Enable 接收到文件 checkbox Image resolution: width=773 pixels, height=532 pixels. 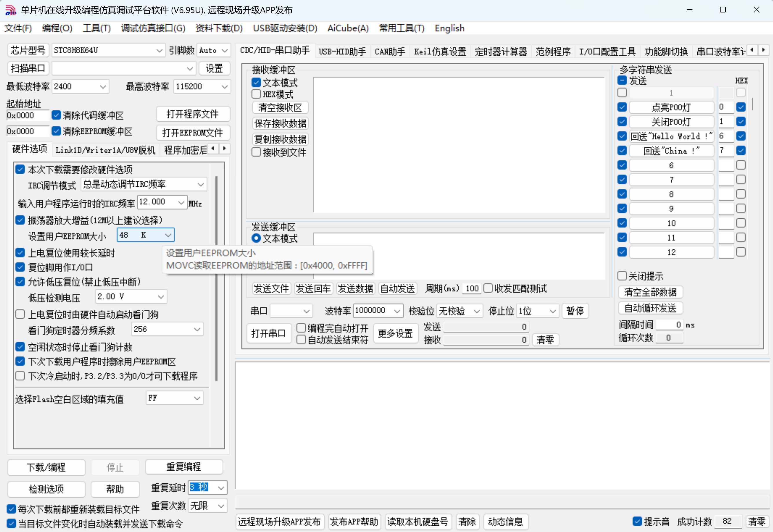click(256, 152)
